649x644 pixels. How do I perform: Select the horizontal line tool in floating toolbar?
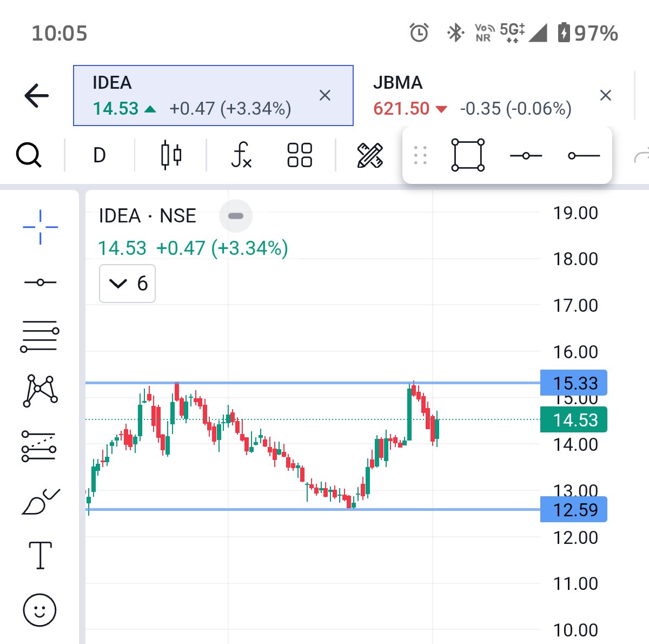[x=526, y=156]
